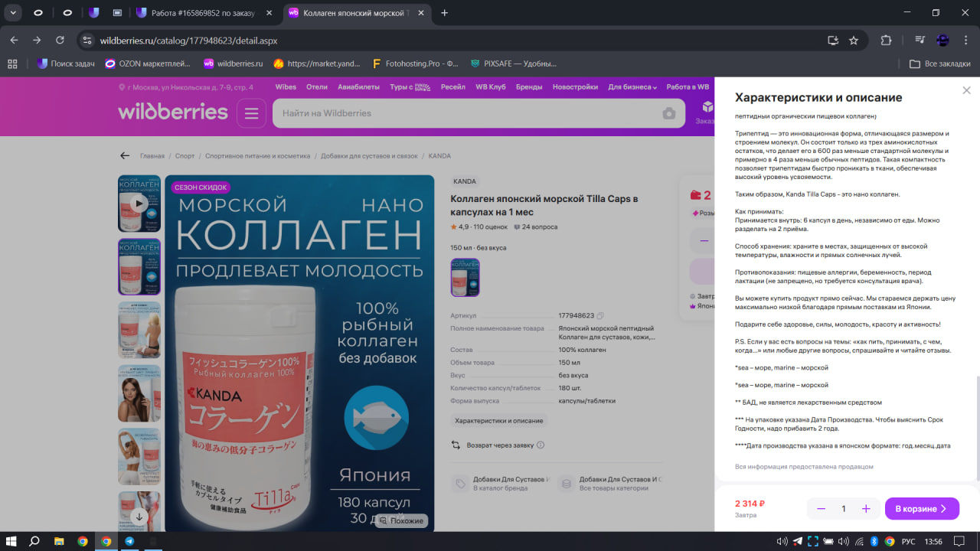Viewport: 980px width, 551px height.
Task: Select the product variant thumbnail
Action: point(465,277)
